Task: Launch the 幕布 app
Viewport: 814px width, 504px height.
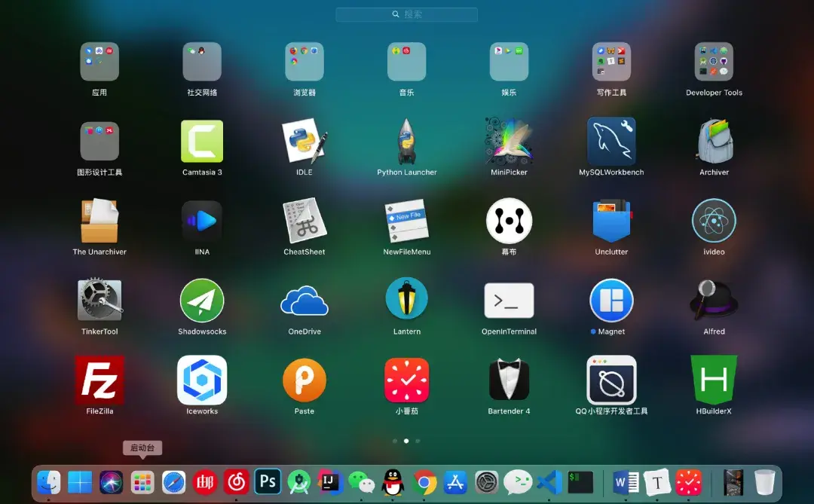Action: (509, 221)
